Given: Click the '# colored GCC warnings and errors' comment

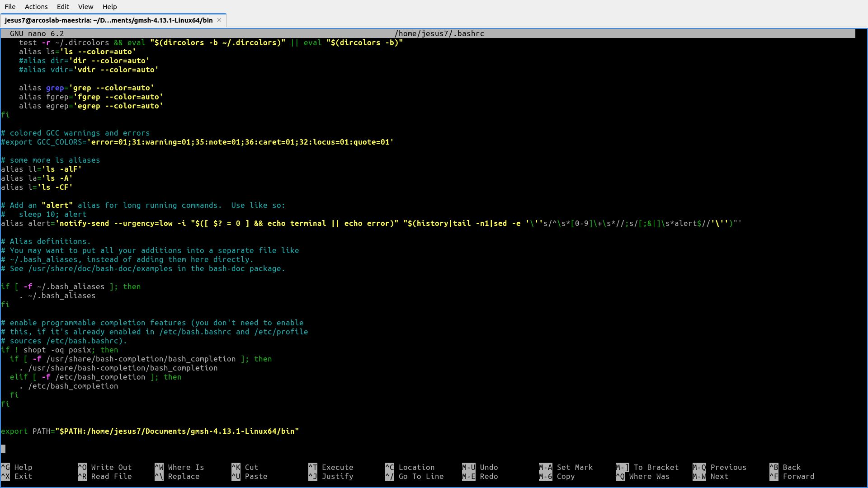Looking at the screenshot, I should click(75, 133).
